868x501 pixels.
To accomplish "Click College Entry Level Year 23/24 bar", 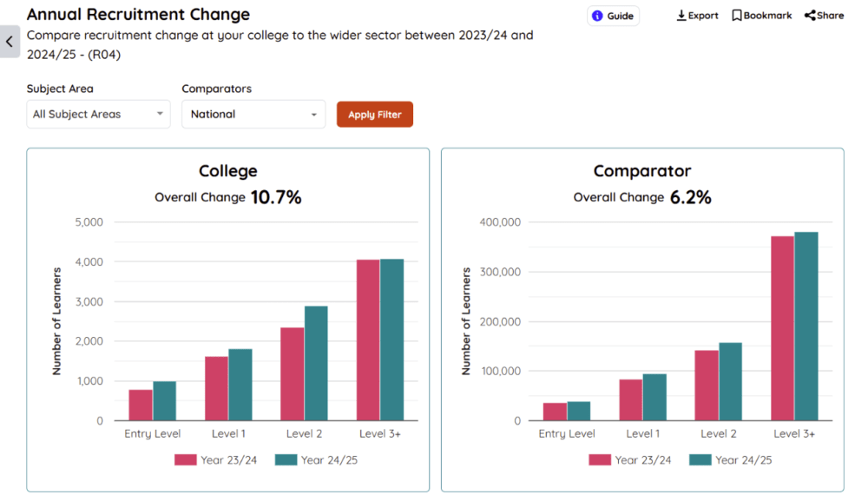I will pos(141,405).
